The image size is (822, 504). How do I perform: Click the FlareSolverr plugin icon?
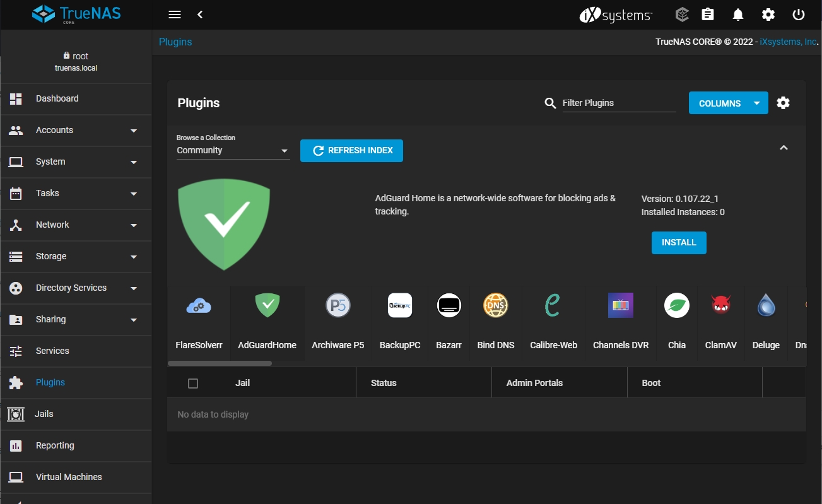199,306
